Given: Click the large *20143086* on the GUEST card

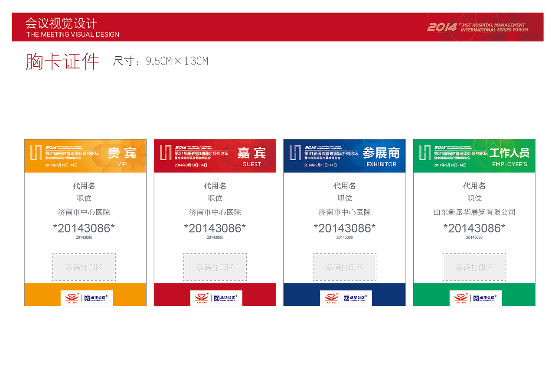Looking at the screenshot, I should tap(215, 228).
